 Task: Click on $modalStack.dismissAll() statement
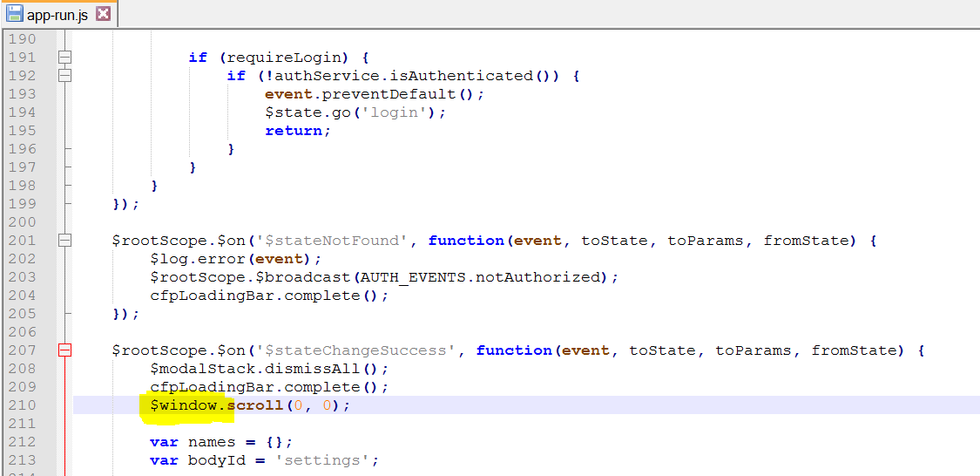coord(269,369)
